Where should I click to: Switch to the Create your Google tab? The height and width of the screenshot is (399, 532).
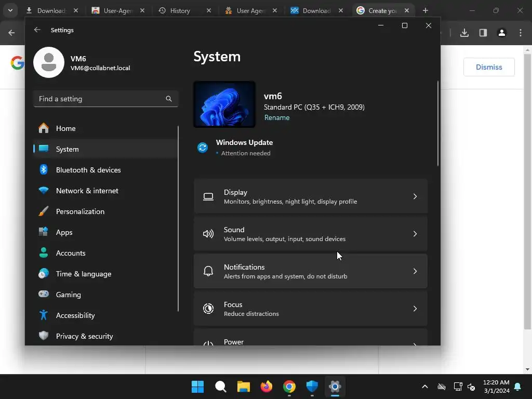[382, 11]
